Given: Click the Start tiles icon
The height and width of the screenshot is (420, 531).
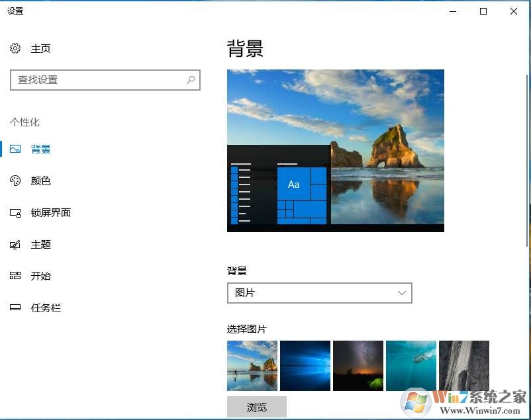Looking at the screenshot, I should (15, 276).
